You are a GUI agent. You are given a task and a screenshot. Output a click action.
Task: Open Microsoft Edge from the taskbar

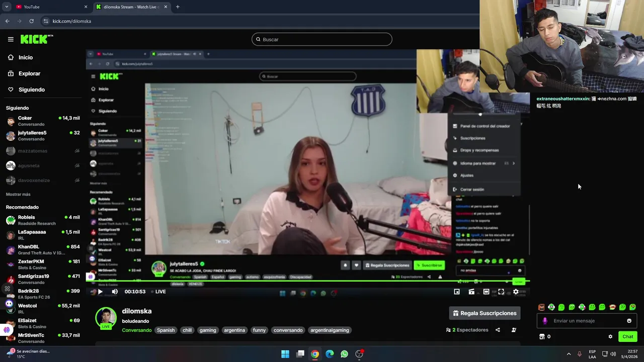click(330, 354)
